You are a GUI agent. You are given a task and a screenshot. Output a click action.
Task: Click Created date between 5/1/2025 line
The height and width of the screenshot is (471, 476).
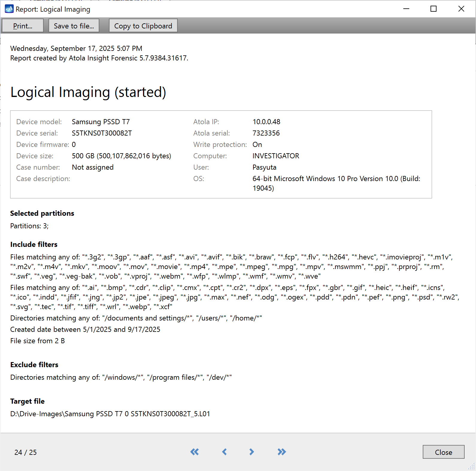coord(85,329)
